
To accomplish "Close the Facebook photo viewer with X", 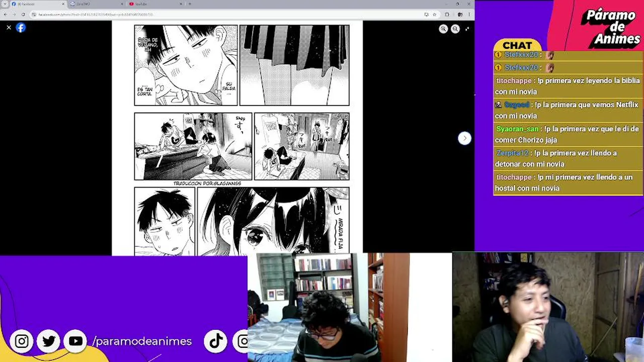I will [x=9, y=28].
